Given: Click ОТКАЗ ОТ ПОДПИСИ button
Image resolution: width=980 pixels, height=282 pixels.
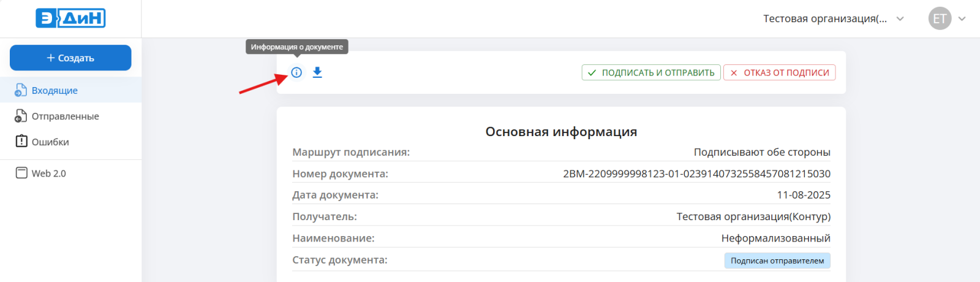Looking at the screenshot, I should click(x=779, y=72).
